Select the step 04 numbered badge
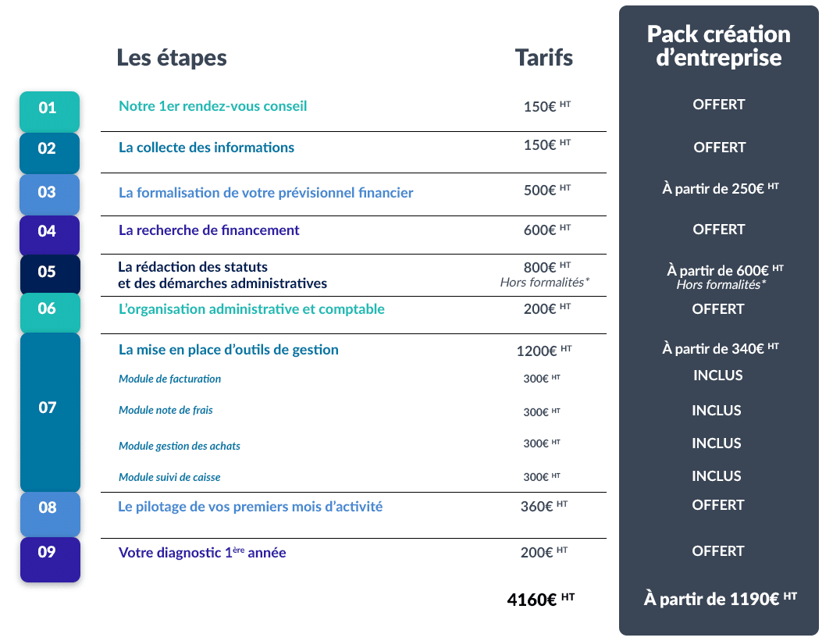The image size is (840, 641). (48, 233)
